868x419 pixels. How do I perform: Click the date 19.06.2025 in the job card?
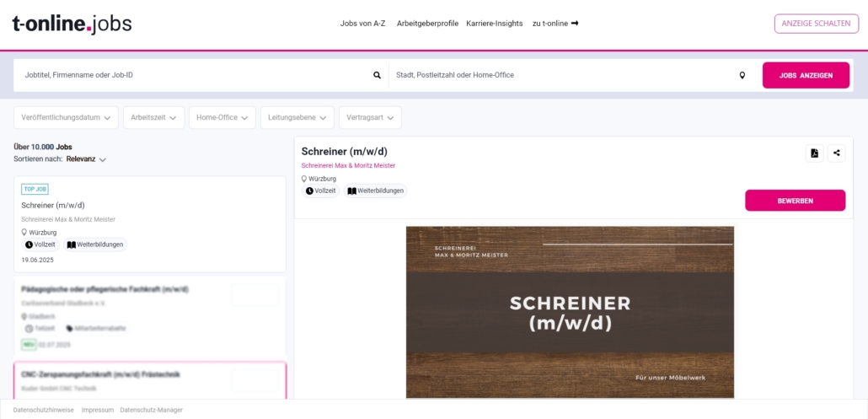pyautogui.click(x=38, y=260)
